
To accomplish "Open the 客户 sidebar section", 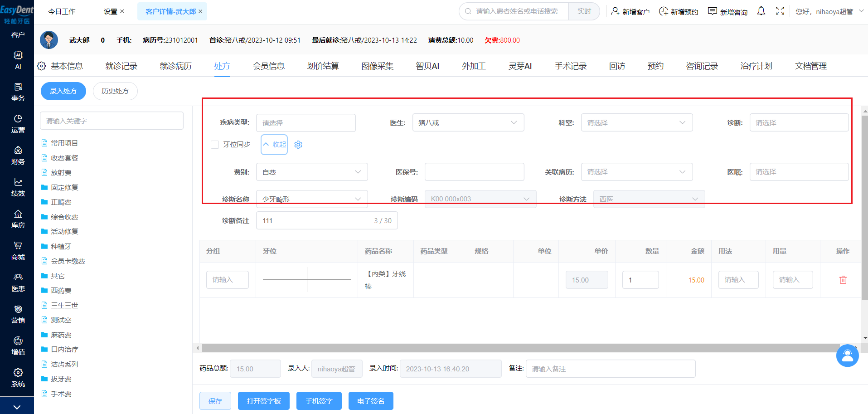I will [18, 35].
